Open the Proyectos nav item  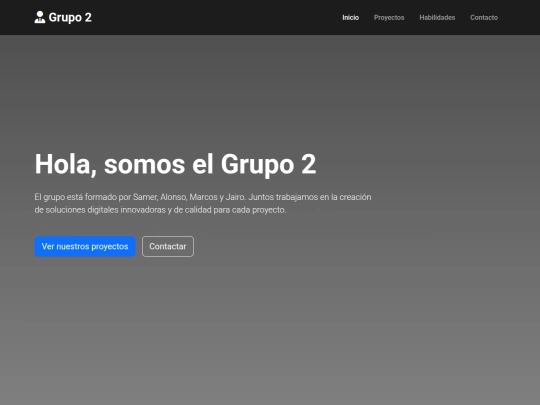click(389, 18)
